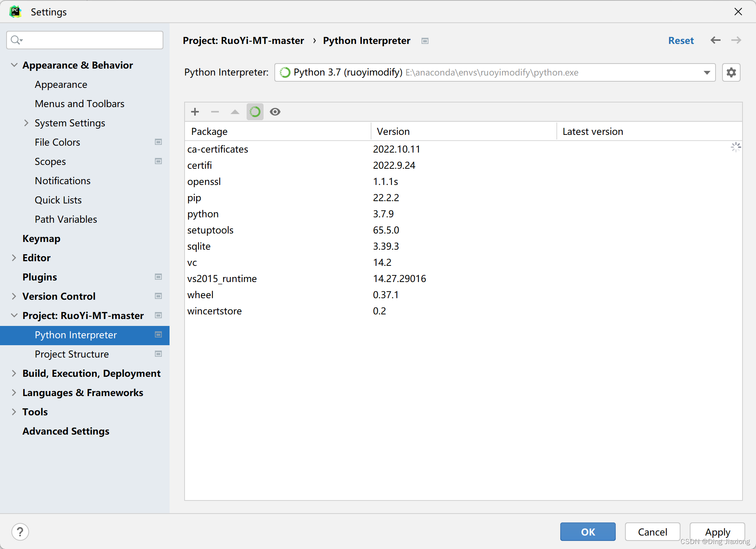The width and height of the screenshot is (756, 549).
Task: Click project icon next to Scopes
Action: click(x=158, y=161)
